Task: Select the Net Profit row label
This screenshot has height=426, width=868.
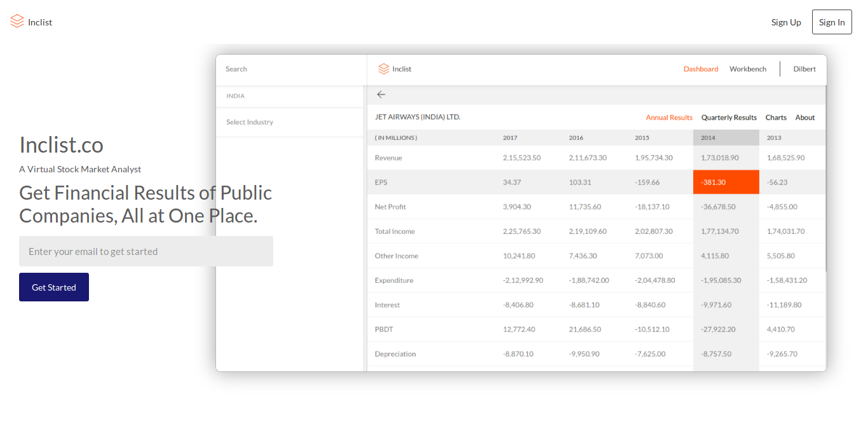Action: click(x=390, y=207)
